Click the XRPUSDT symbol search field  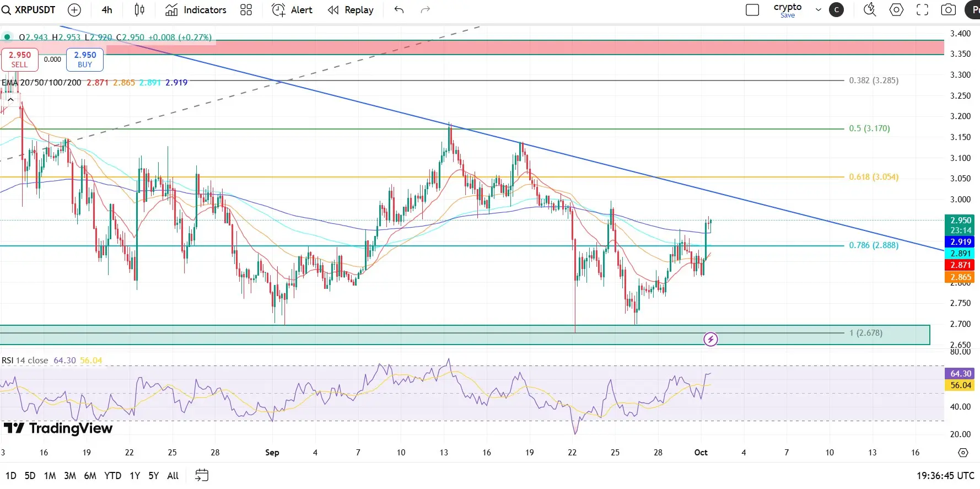click(30, 10)
